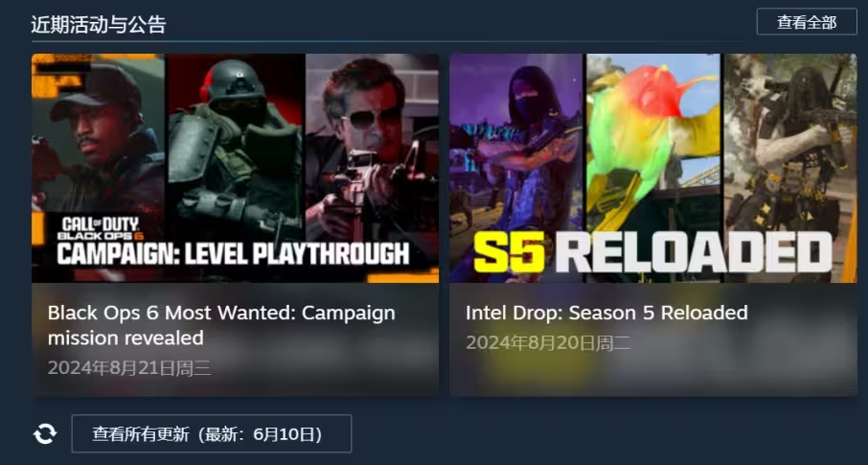This screenshot has width=868, height=465.
Task: Open the 查看全部 button
Action: point(807,22)
